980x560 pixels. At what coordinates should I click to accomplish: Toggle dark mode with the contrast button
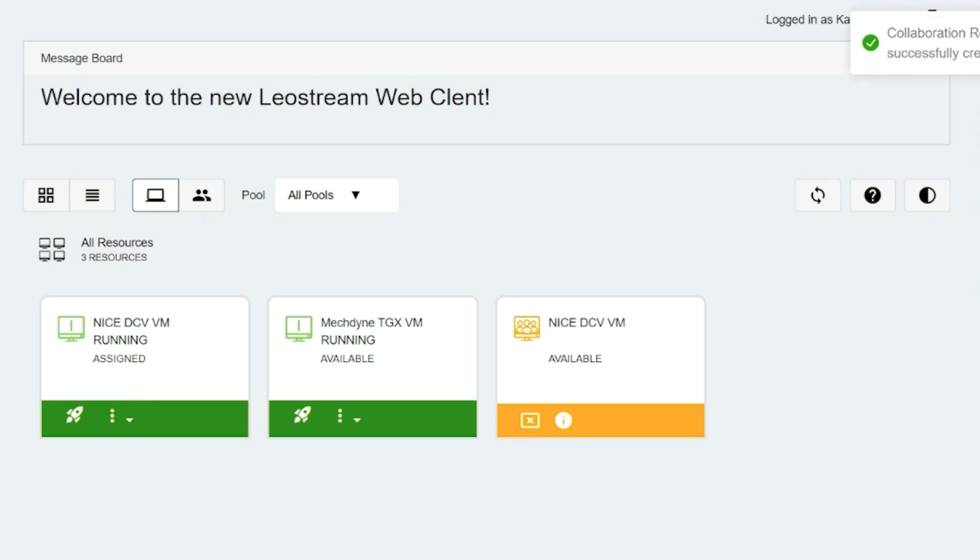(926, 194)
